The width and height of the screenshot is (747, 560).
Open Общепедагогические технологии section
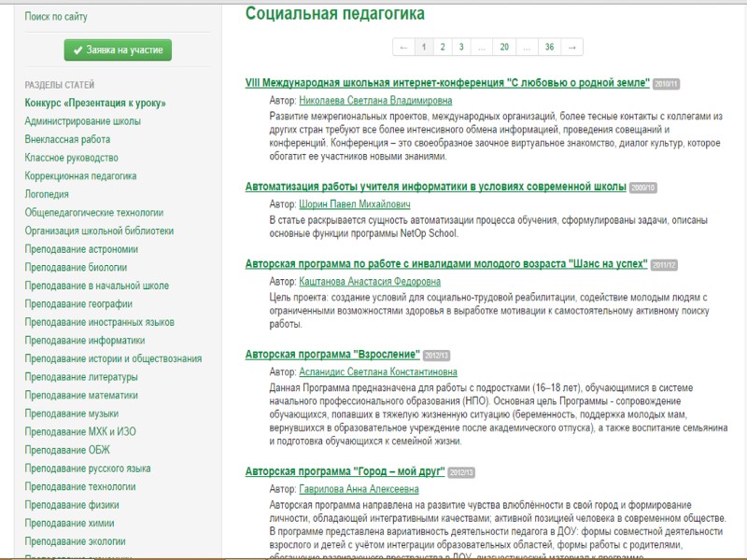tap(94, 213)
